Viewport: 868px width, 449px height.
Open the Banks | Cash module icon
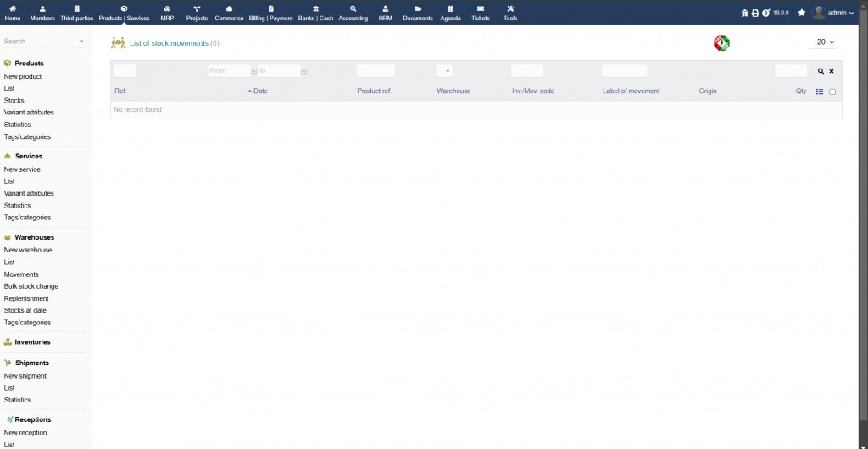(x=315, y=8)
